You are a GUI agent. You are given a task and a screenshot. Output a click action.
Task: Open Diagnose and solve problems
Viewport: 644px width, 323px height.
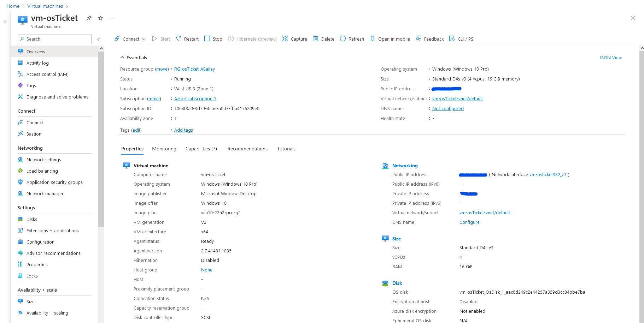[x=54, y=97]
